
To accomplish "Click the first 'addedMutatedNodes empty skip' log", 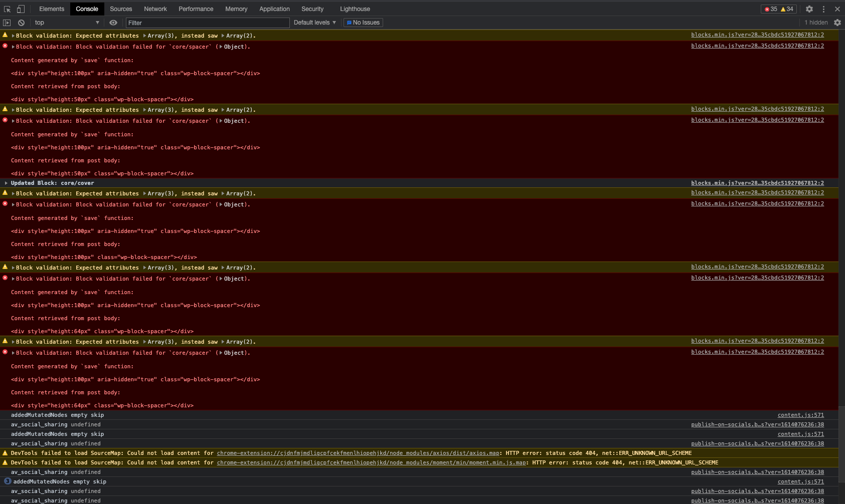I will tap(57, 415).
